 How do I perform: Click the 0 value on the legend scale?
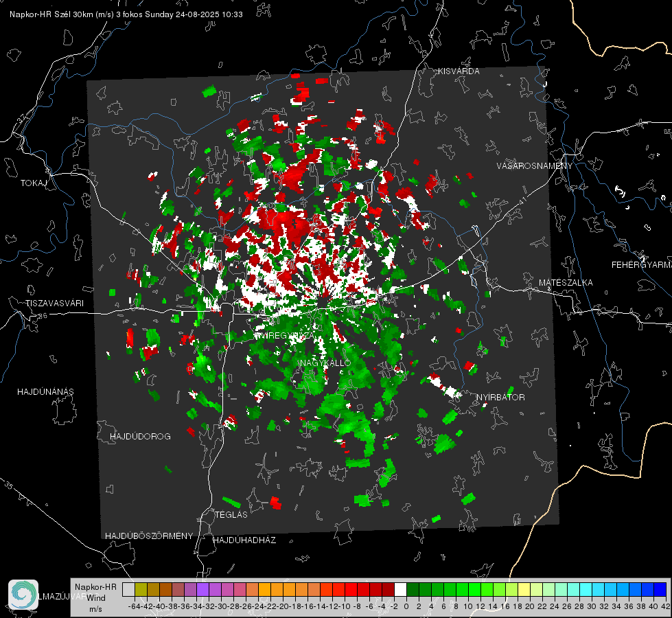click(x=406, y=606)
